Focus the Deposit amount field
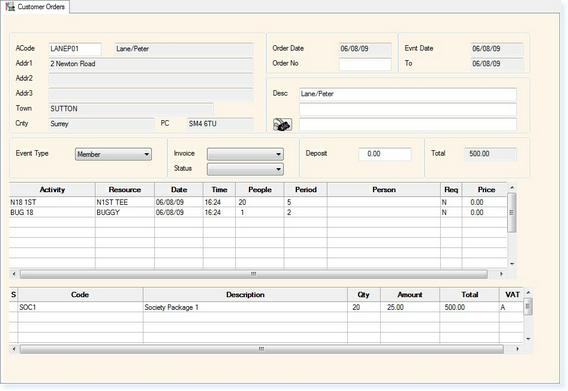Screen dimensions: 568x391 coord(385,154)
